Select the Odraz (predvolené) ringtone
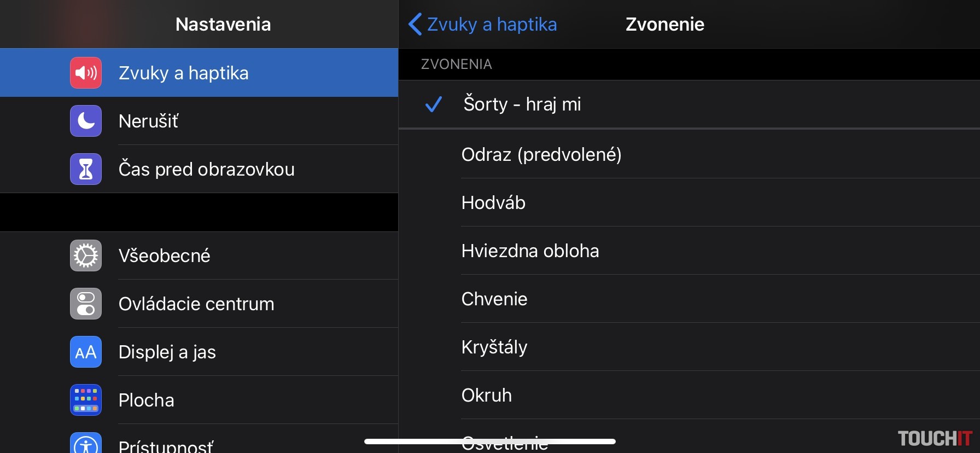 click(x=541, y=155)
